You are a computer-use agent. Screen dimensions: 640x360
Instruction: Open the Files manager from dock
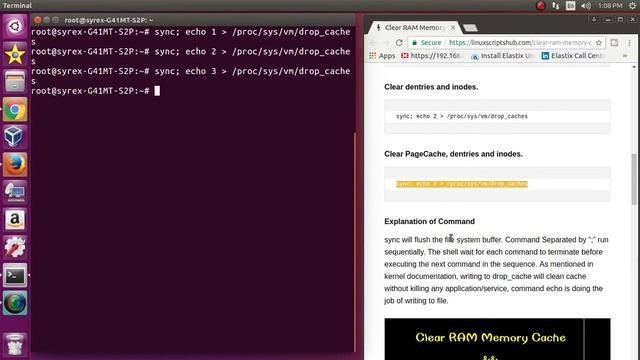(15, 82)
